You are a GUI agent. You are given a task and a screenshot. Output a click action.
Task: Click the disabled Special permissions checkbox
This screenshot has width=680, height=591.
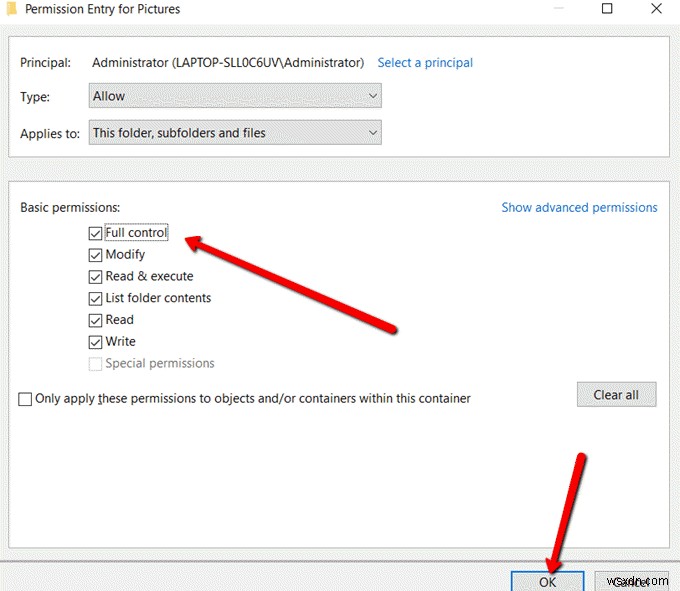95,363
